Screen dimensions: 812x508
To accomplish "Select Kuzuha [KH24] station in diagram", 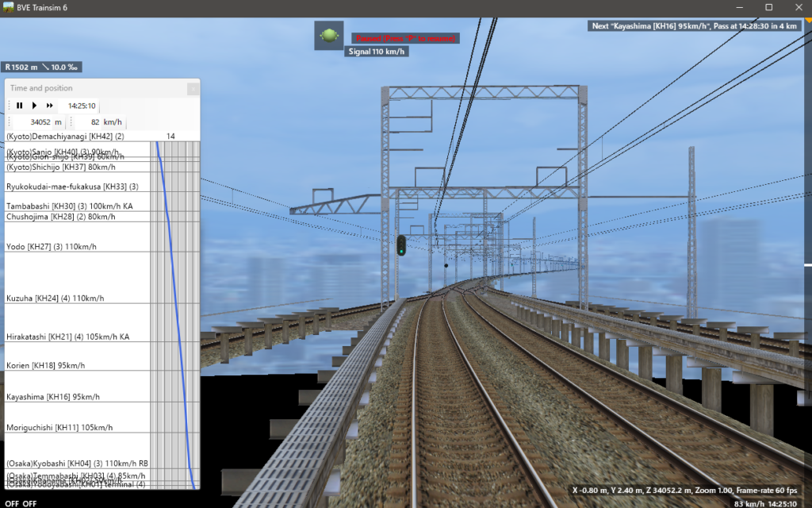I will point(55,298).
